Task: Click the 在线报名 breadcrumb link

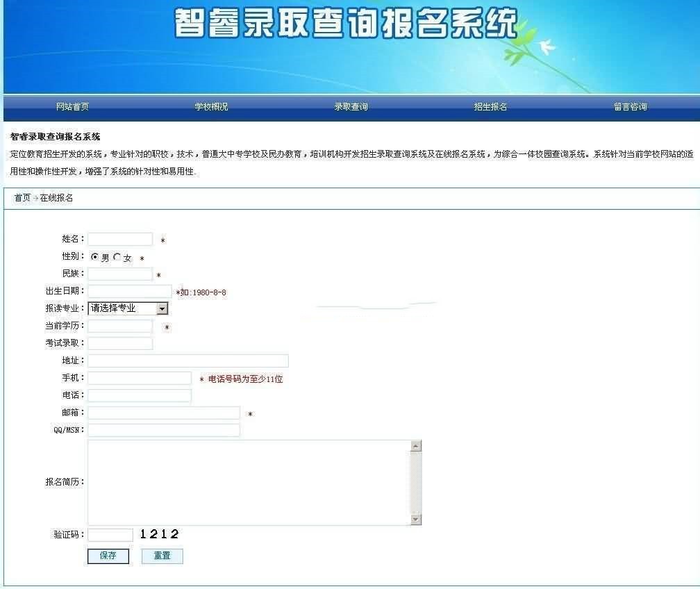Action: 58,198
